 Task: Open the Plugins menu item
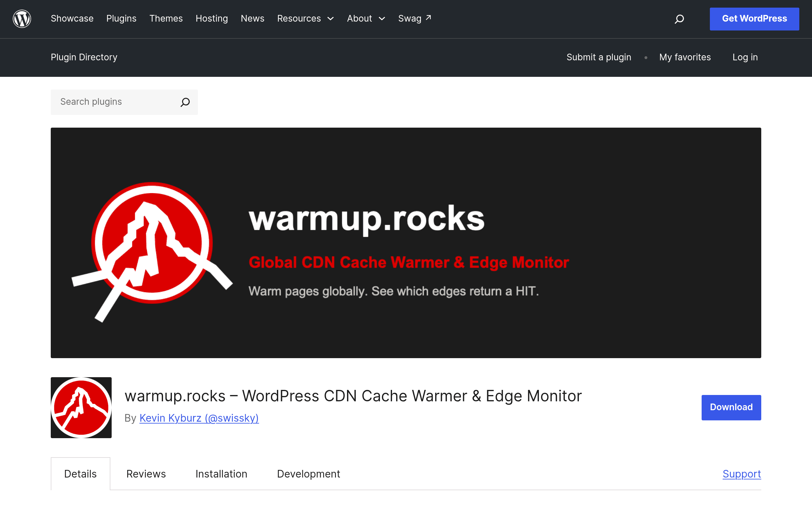coord(121,18)
